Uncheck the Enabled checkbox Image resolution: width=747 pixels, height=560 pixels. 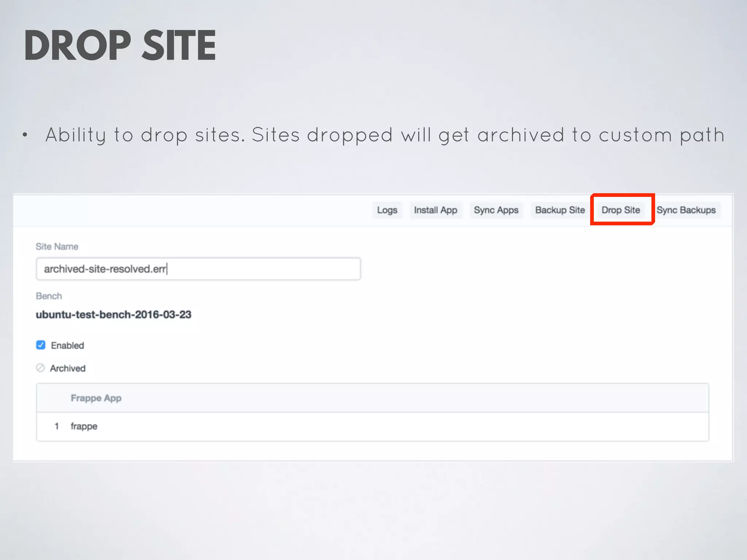coord(41,345)
